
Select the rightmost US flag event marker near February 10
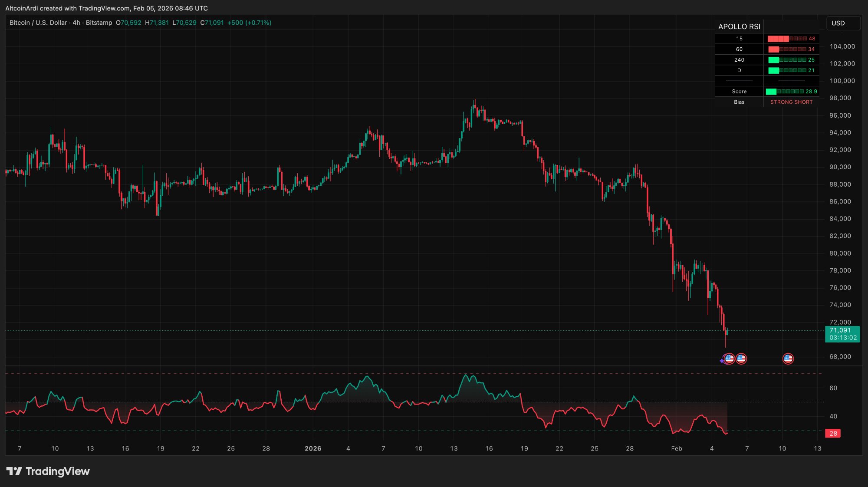pyautogui.click(x=788, y=359)
